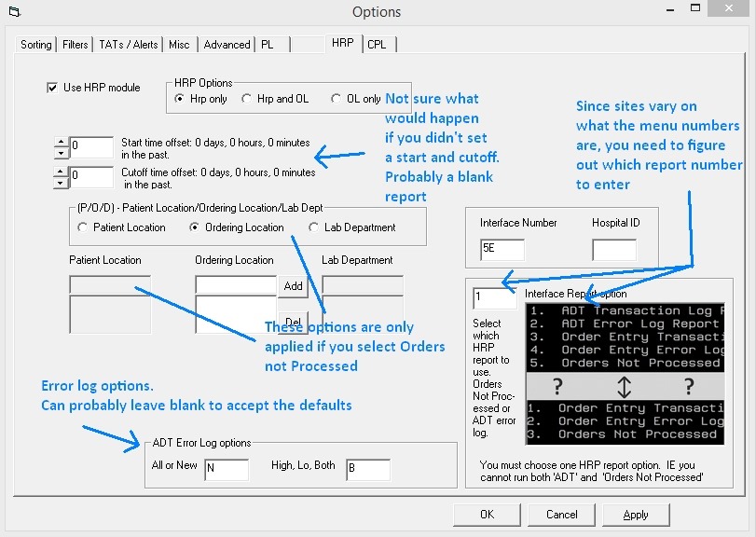Click the All or New input box

226,469
